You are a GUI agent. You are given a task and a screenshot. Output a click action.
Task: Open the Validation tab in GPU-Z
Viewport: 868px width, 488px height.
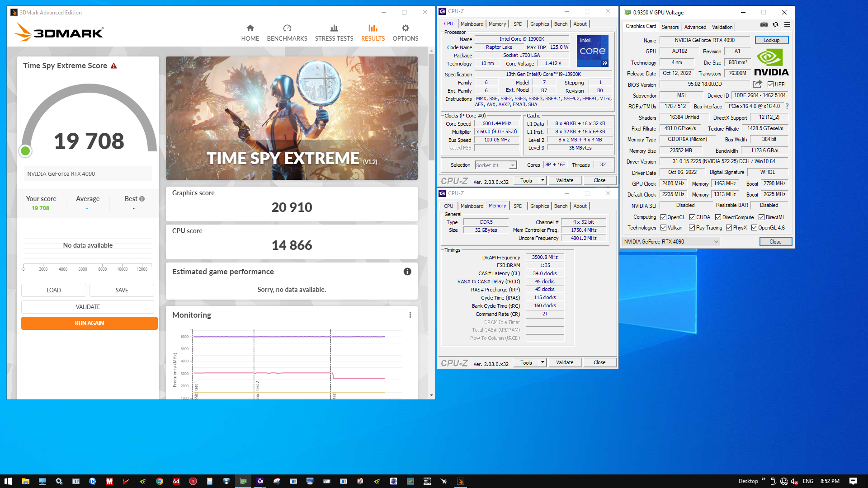pyautogui.click(x=722, y=27)
